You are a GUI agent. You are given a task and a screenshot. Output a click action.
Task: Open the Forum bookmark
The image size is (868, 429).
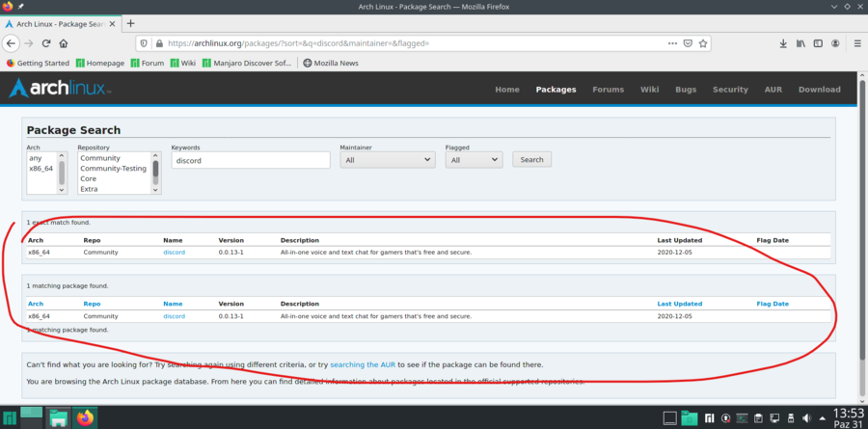click(x=148, y=63)
